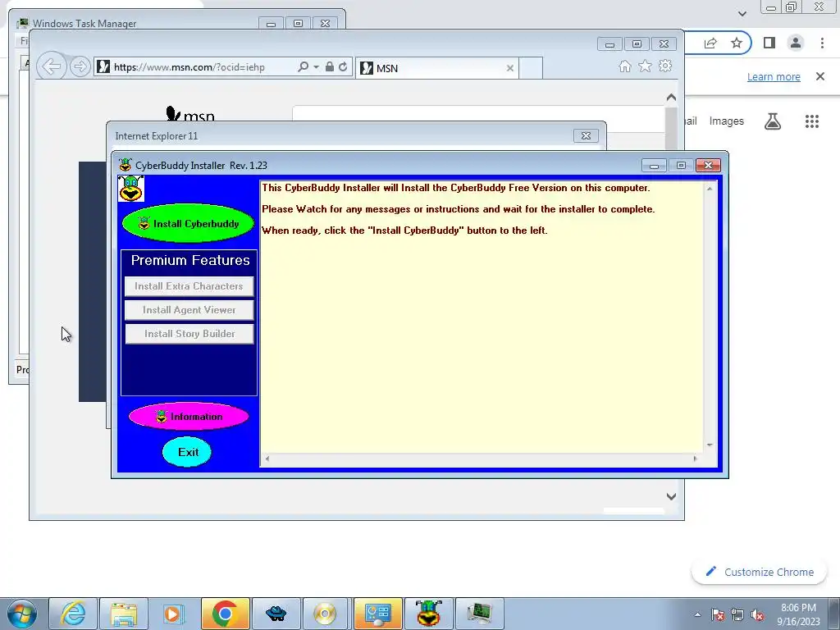The height and width of the screenshot is (630, 840).
Task: Click the network tray icon
Action: pos(737,614)
